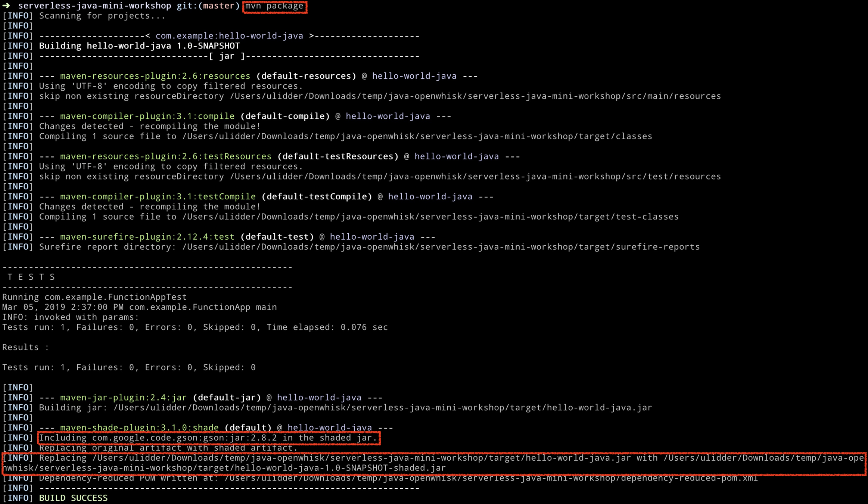
Task: Click the 'Results :' text
Action: click(x=25, y=347)
